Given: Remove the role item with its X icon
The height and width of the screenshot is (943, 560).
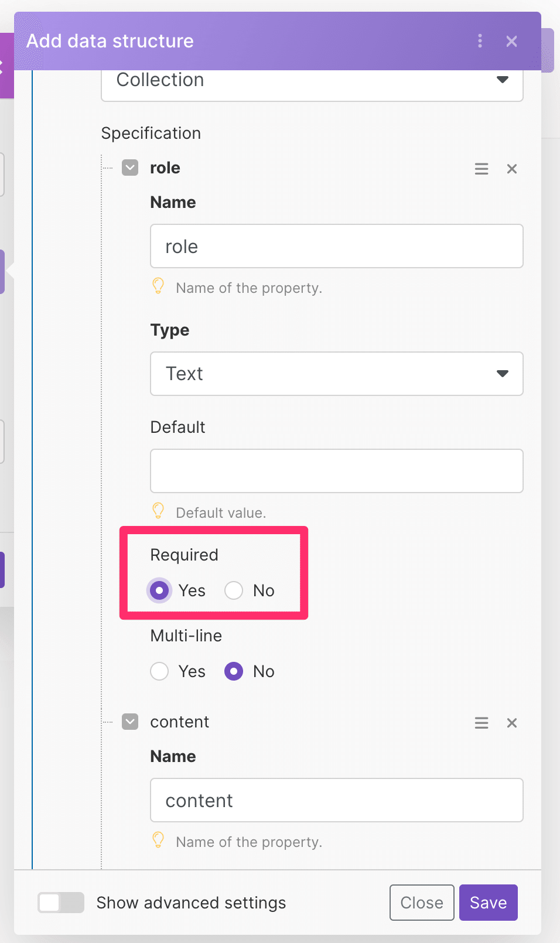Looking at the screenshot, I should pyautogui.click(x=512, y=169).
